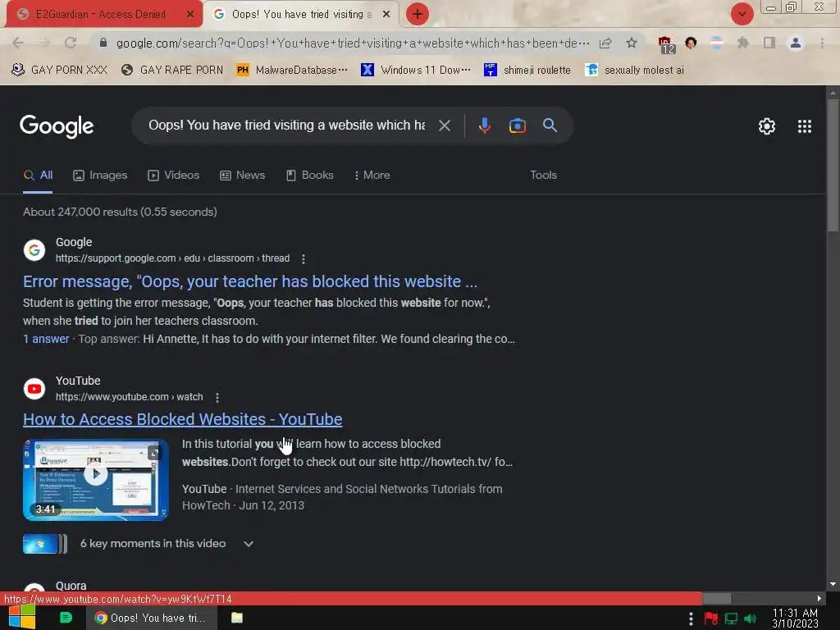Show hidden tray icons via three dots

691,619
